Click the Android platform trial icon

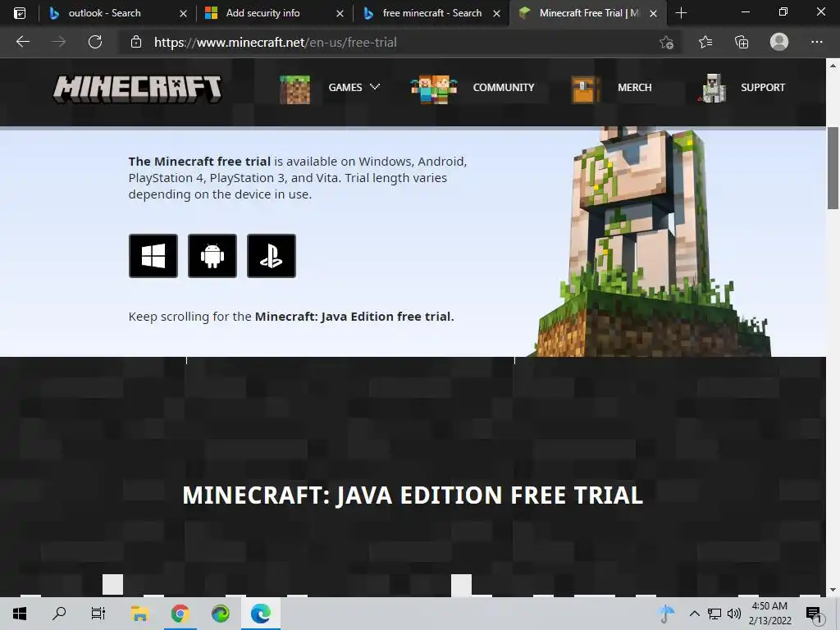pyautogui.click(x=212, y=256)
